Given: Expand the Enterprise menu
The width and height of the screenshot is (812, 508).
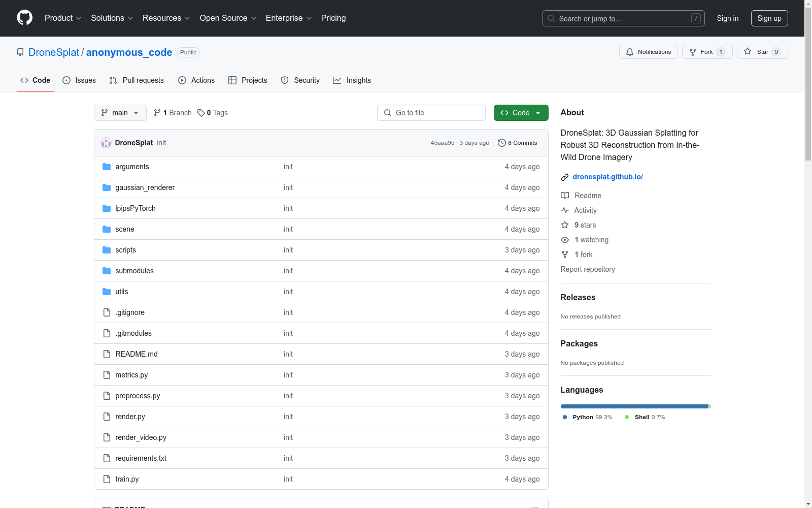Looking at the screenshot, I should point(289,18).
